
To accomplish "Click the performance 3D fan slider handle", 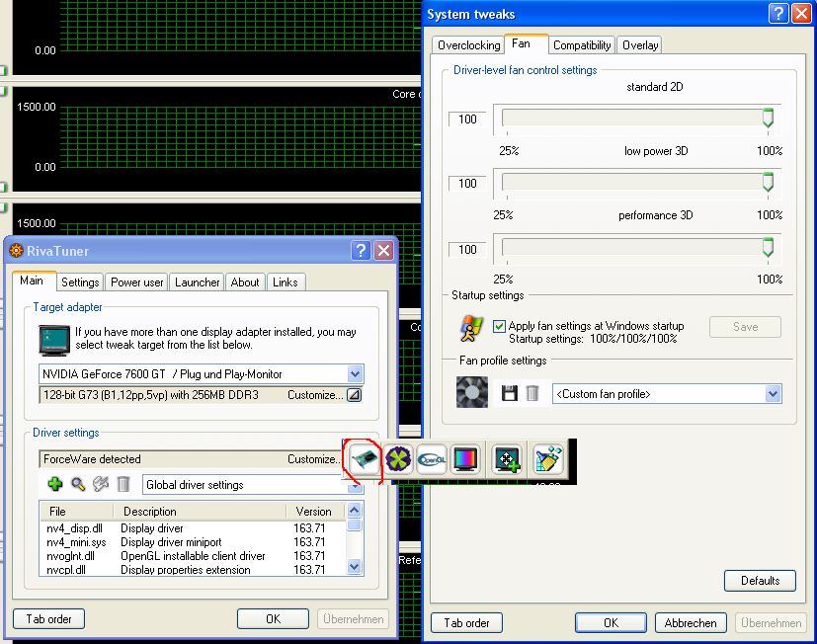I will pos(768,247).
